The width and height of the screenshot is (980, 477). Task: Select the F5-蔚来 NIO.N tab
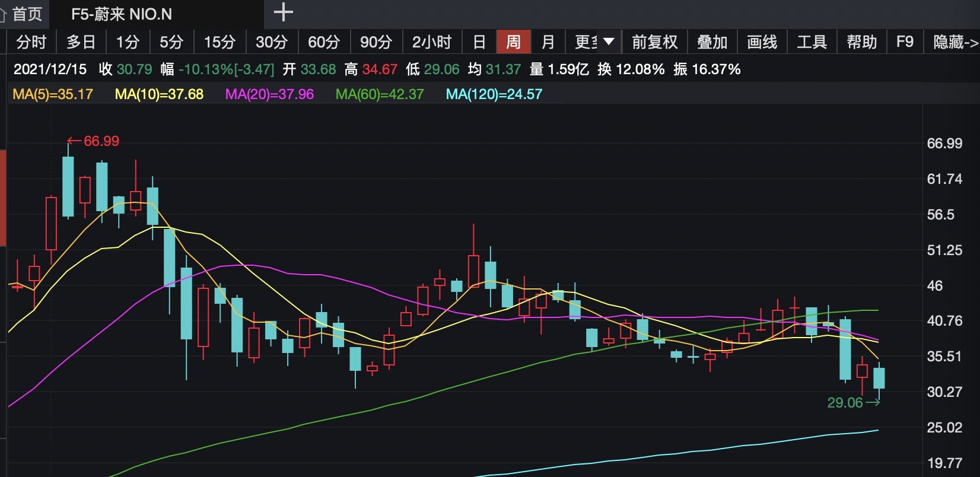(x=122, y=14)
